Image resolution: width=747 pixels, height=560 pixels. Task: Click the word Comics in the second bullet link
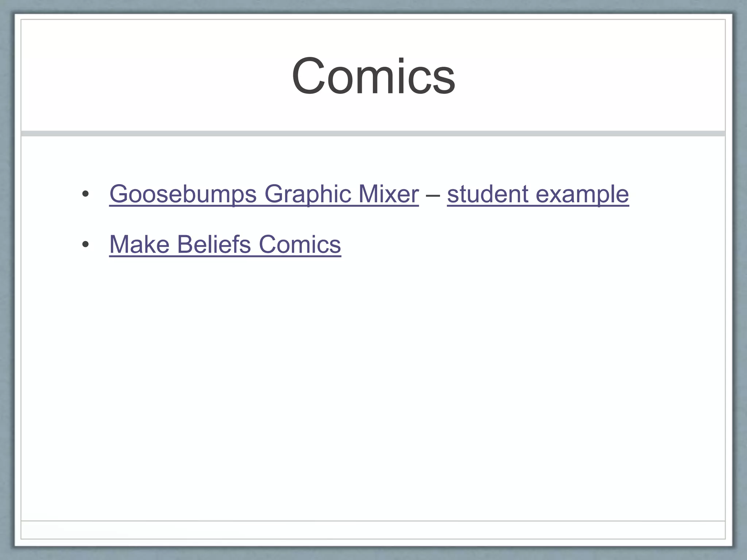pyautogui.click(x=299, y=244)
